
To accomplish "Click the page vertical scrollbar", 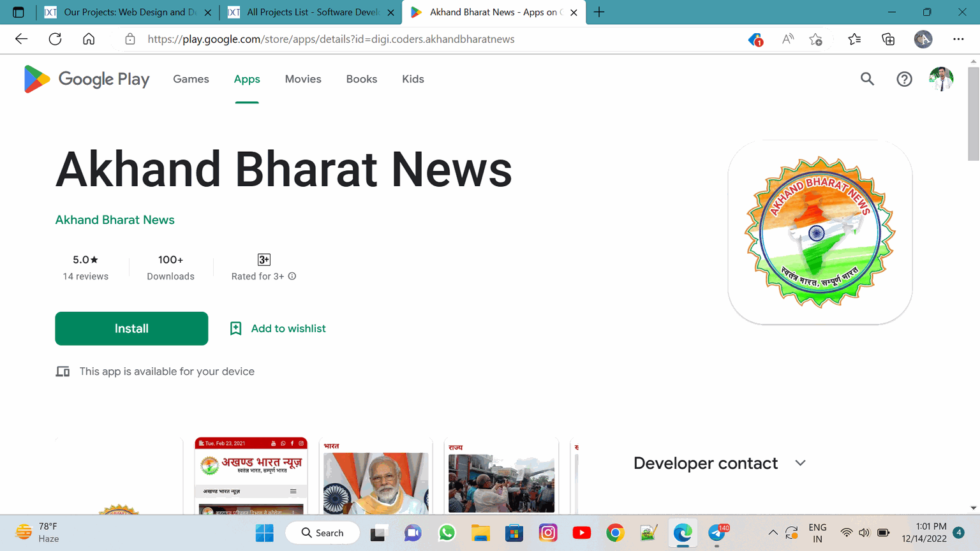I will 973,115.
